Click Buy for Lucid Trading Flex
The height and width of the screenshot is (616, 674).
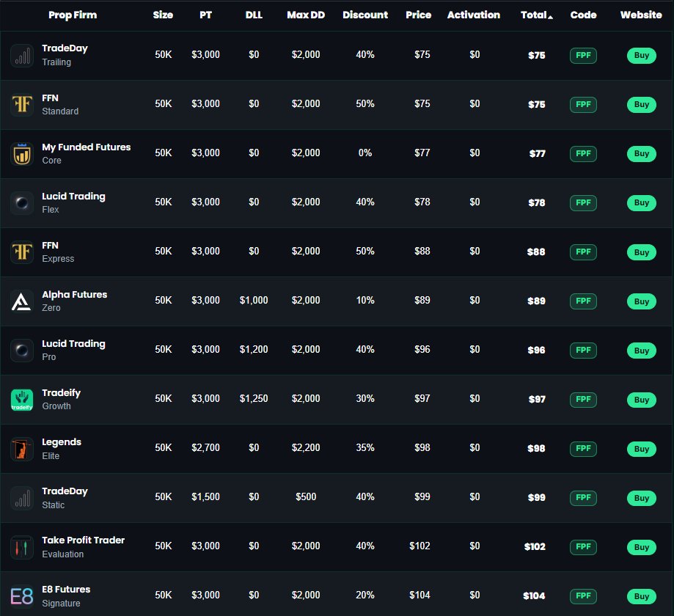pyautogui.click(x=641, y=202)
